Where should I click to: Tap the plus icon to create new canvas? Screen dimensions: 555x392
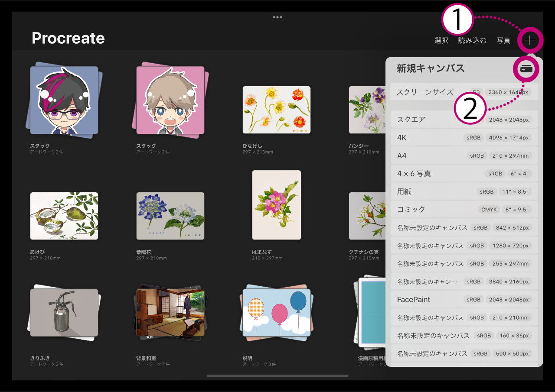529,40
